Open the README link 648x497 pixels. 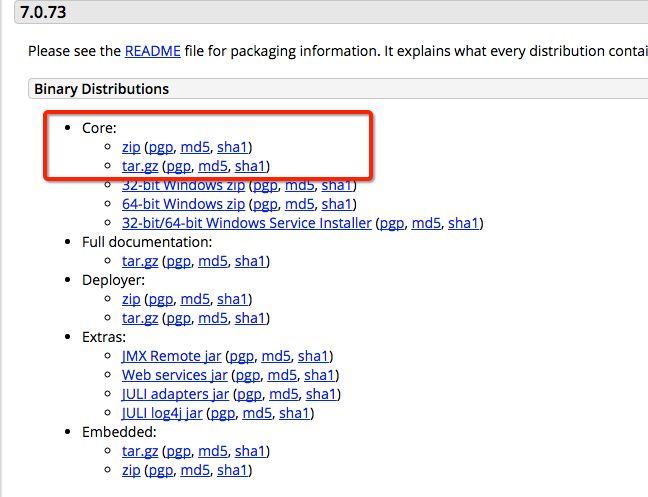152,51
